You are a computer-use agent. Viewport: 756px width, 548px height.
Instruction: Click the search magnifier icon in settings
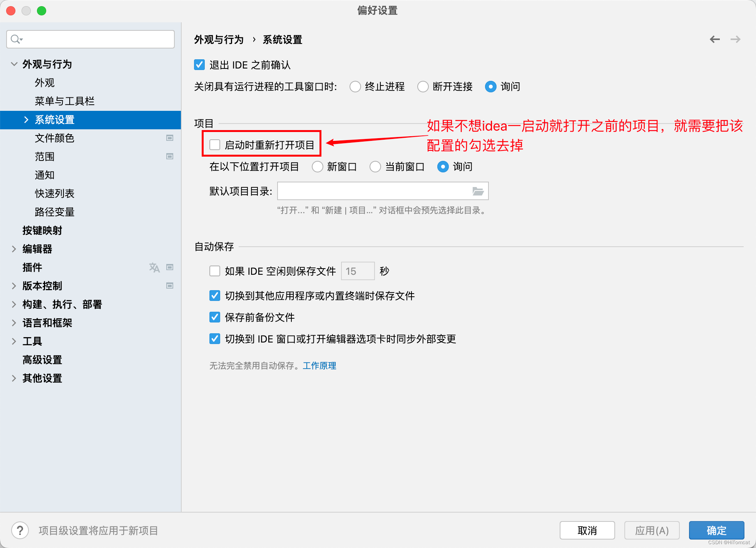point(15,39)
